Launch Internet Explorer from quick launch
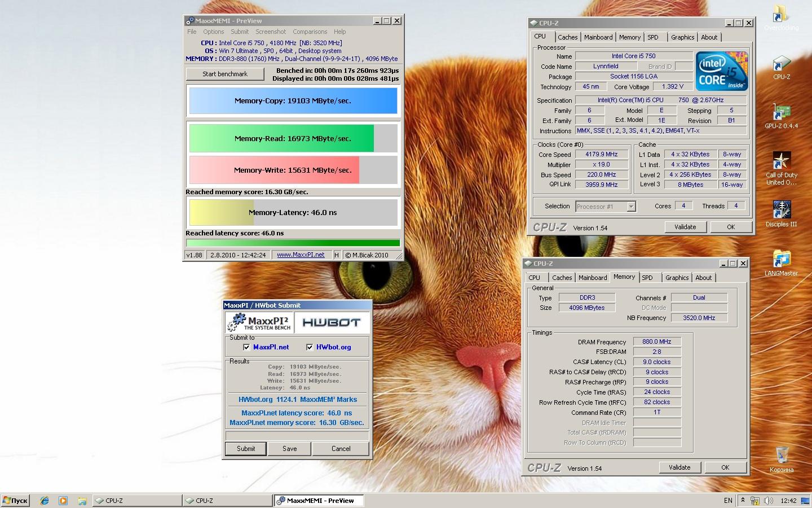This screenshot has height=508, width=812. tap(45, 500)
